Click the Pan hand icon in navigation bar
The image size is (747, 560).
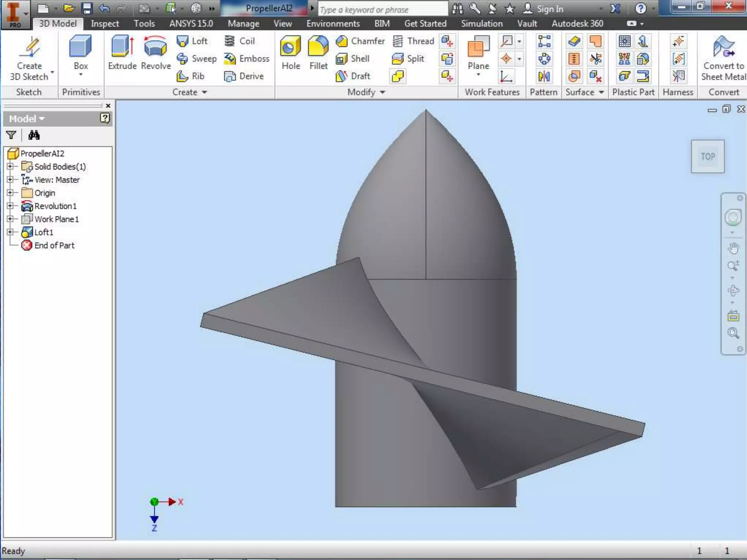[x=733, y=248]
